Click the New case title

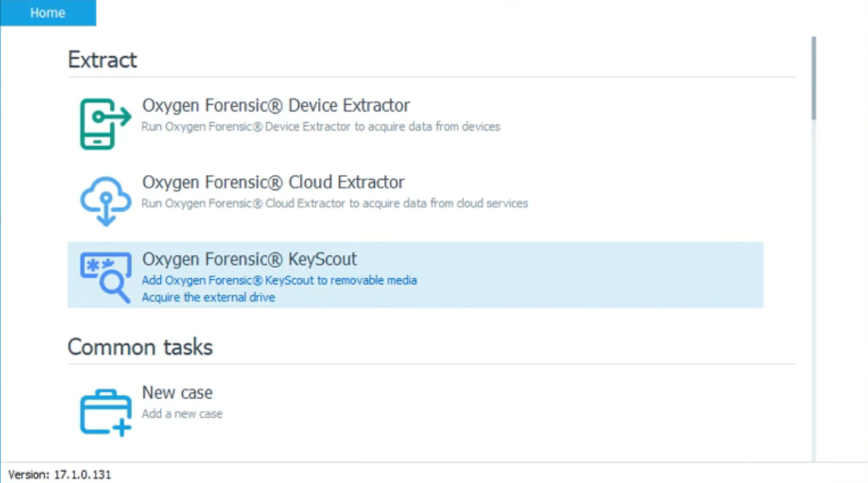[177, 393]
